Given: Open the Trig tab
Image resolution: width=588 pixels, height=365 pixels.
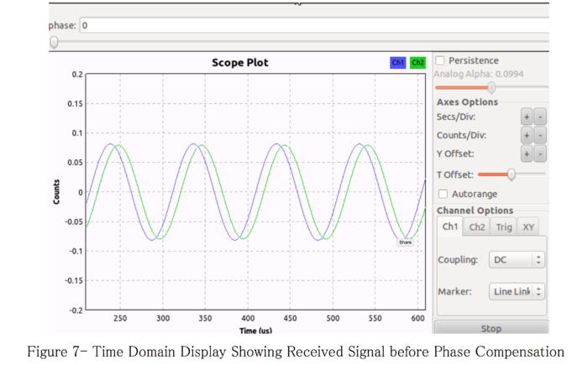Looking at the screenshot, I should pos(504,227).
